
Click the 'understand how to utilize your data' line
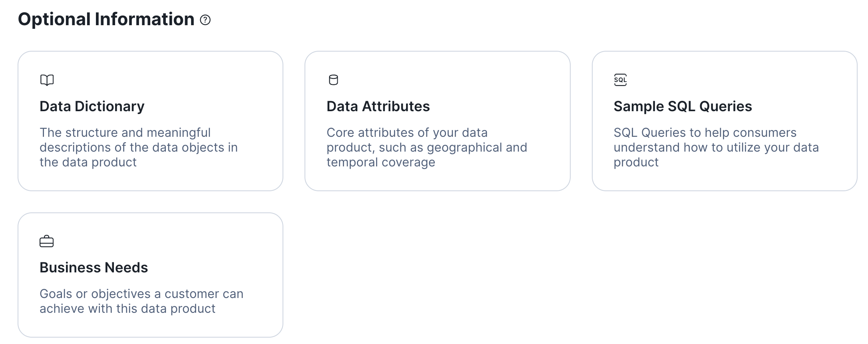point(716,148)
